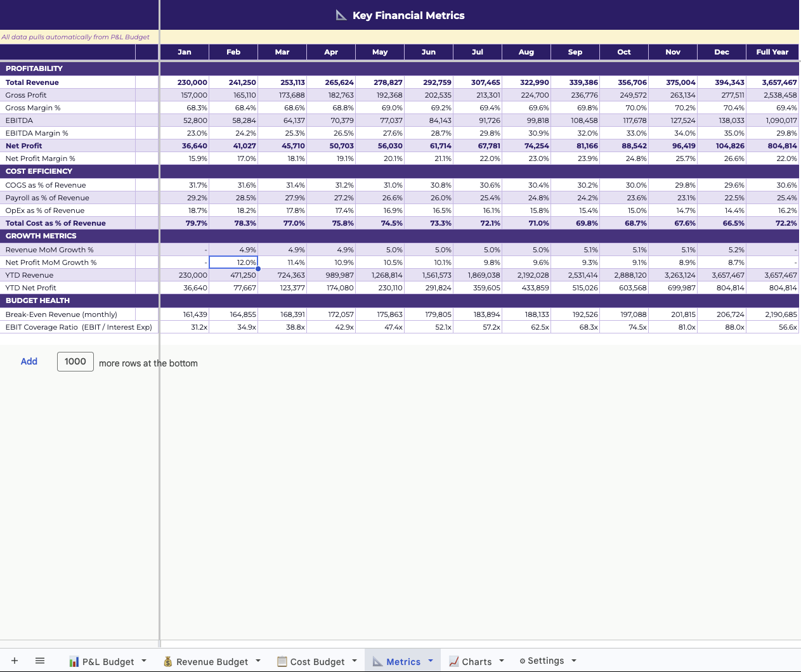The height and width of the screenshot is (672, 801).
Task: Select the Jan column header
Action: [185, 52]
